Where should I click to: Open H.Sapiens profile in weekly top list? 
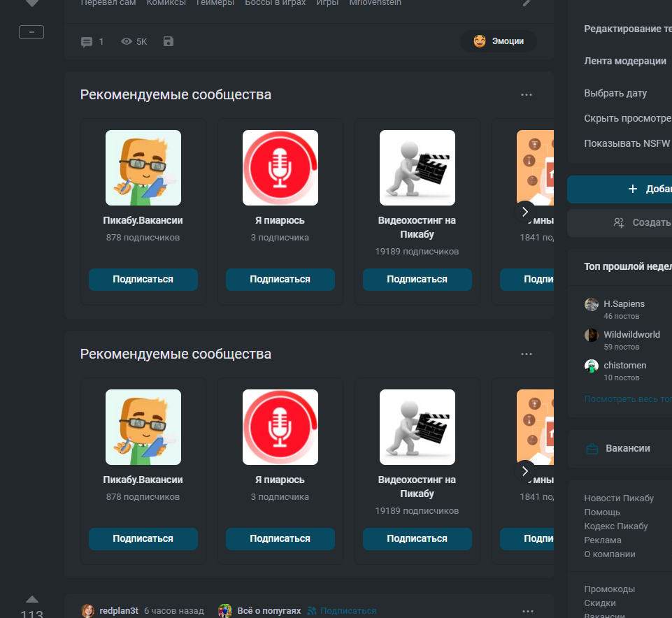tap(624, 304)
